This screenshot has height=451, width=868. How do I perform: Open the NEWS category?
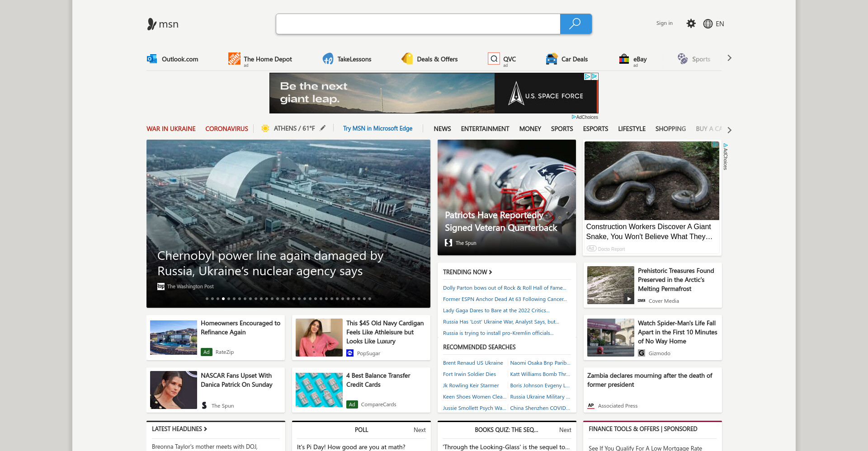coord(442,129)
